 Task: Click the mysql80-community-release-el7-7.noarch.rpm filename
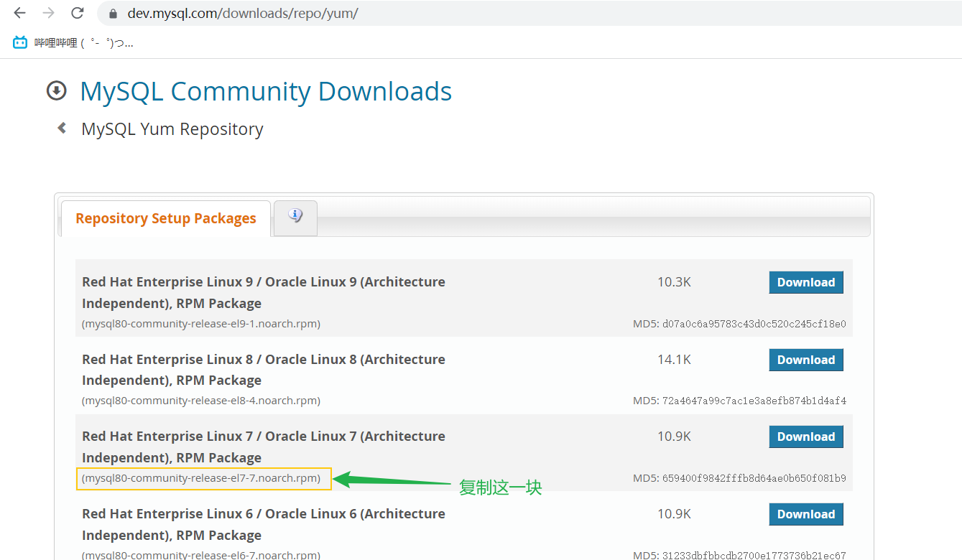201,478
